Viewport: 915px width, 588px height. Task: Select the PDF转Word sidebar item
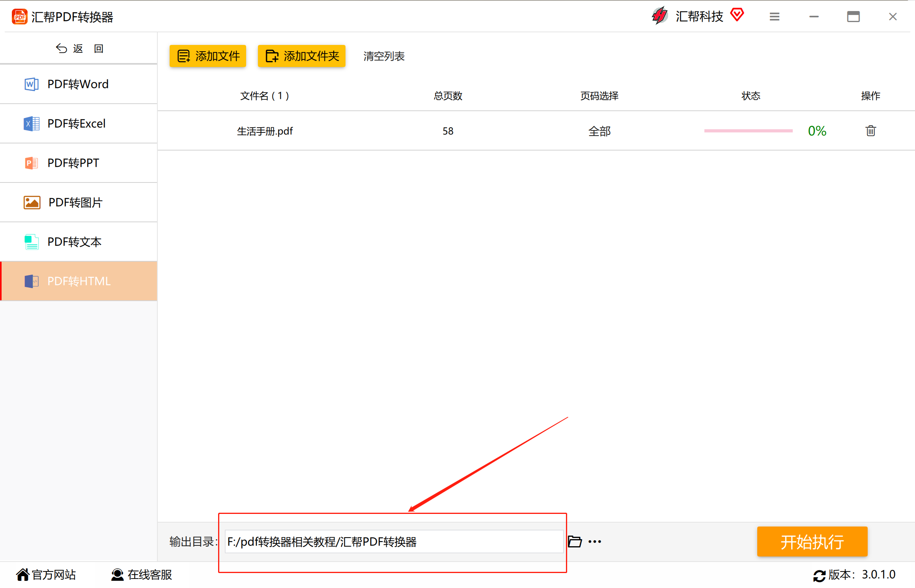(x=78, y=84)
